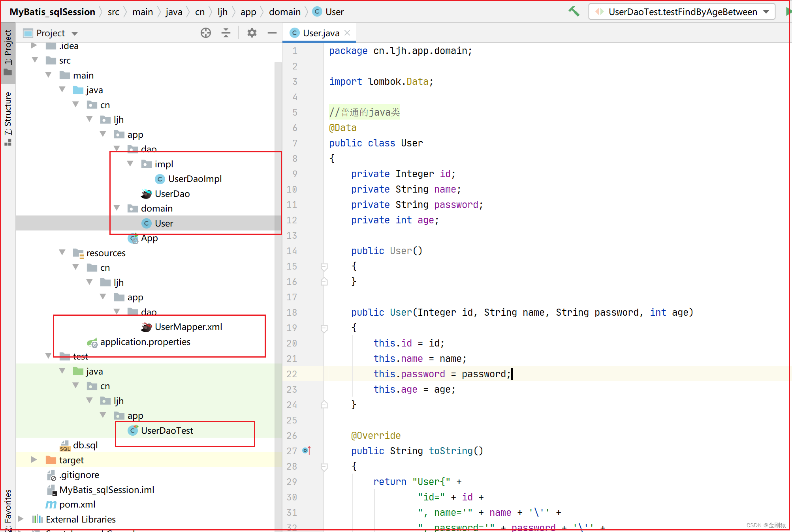Viewport: 792px width, 532px height.
Task: Collapse the impl package
Action: point(130,164)
